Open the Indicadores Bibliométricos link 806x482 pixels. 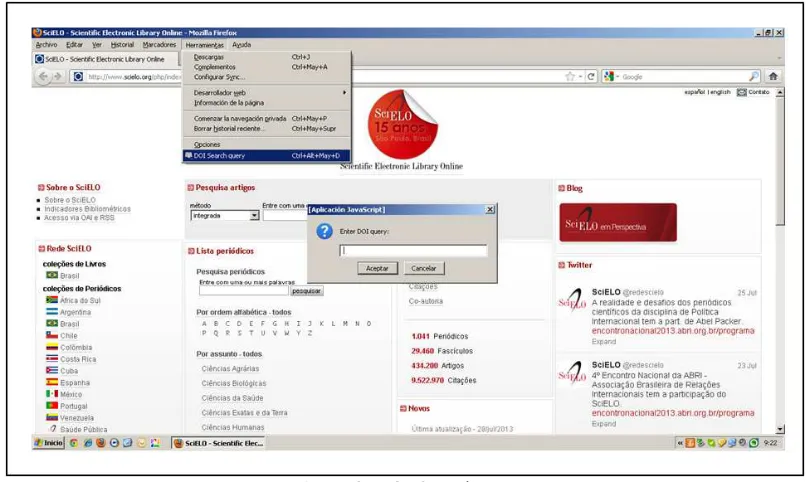87,209
